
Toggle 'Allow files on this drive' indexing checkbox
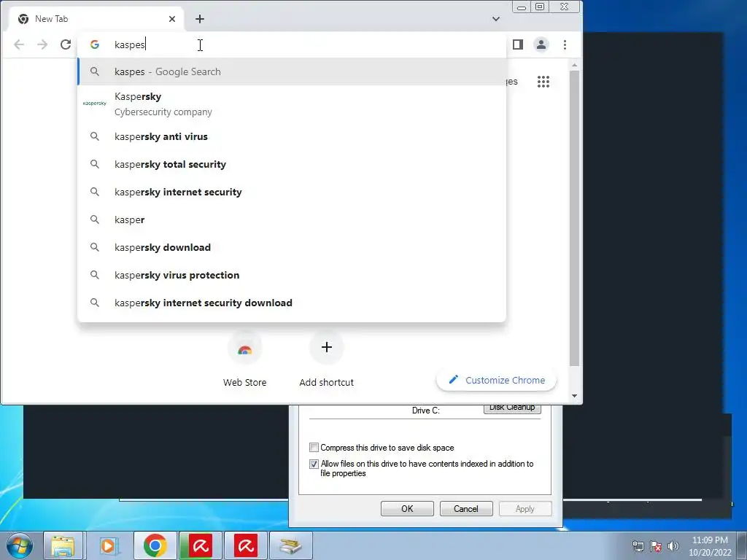tap(314, 464)
